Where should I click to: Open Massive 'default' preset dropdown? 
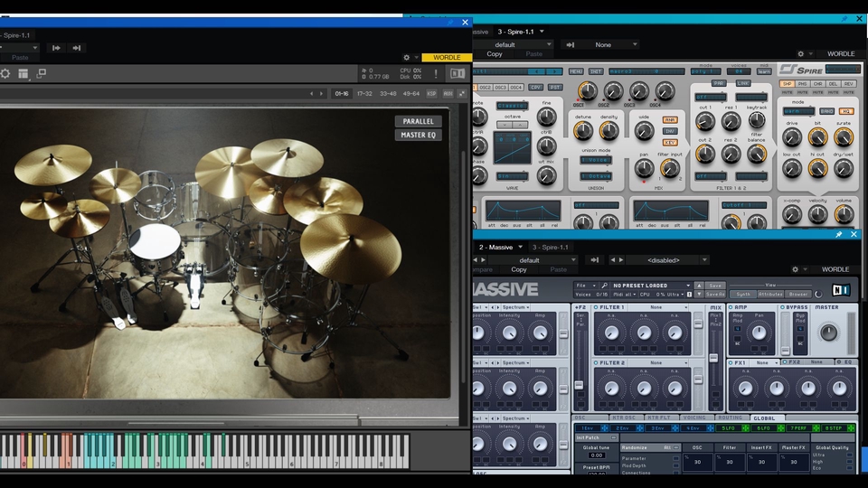click(533, 260)
